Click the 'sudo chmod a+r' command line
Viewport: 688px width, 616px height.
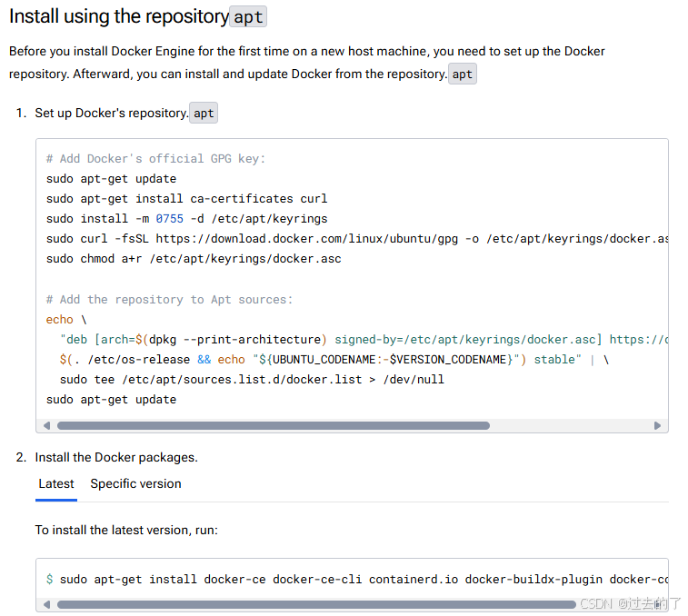click(x=194, y=259)
